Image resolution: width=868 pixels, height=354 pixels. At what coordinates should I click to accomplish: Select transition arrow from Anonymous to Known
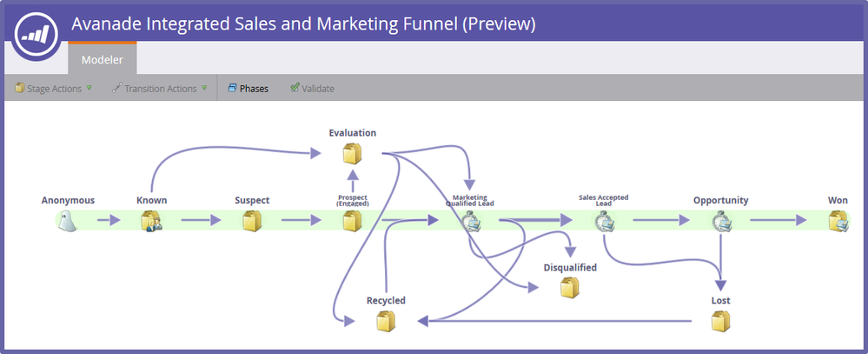[x=109, y=220]
